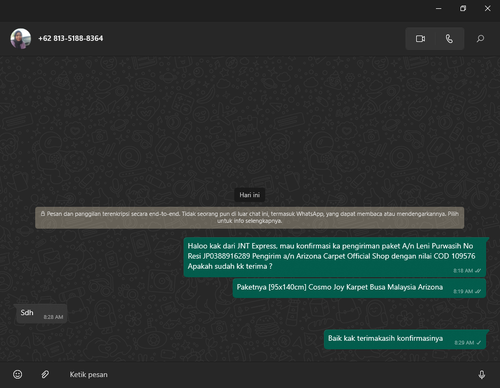The height and width of the screenshot is (388, 500).
Task: Open contact info for +62 813-5188-8364
Action: click(x=71, y=38)
